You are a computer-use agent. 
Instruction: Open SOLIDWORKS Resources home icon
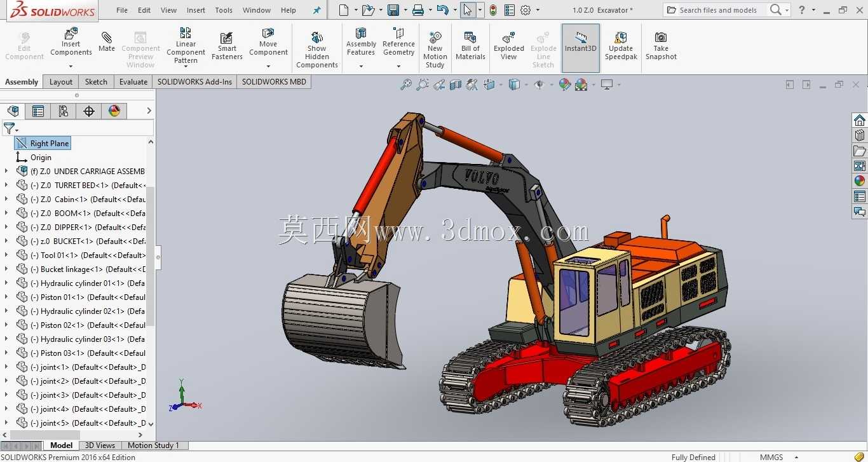click(860, 120)
